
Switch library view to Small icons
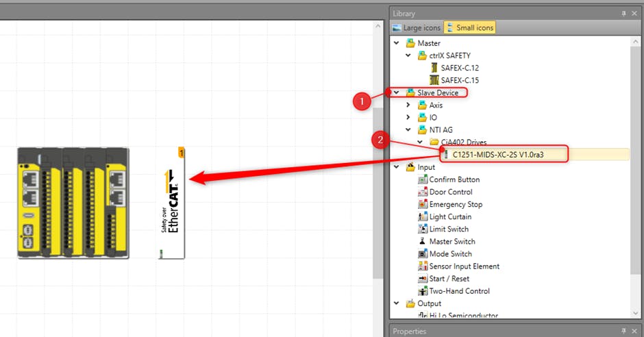click(469, 28)
